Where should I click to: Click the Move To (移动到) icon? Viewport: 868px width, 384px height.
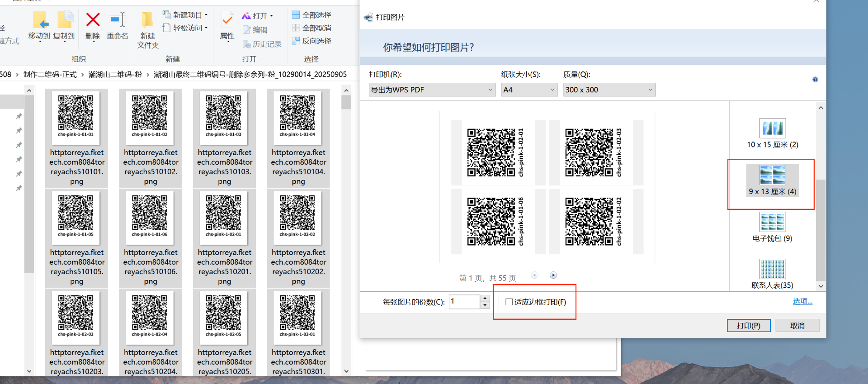39,21
